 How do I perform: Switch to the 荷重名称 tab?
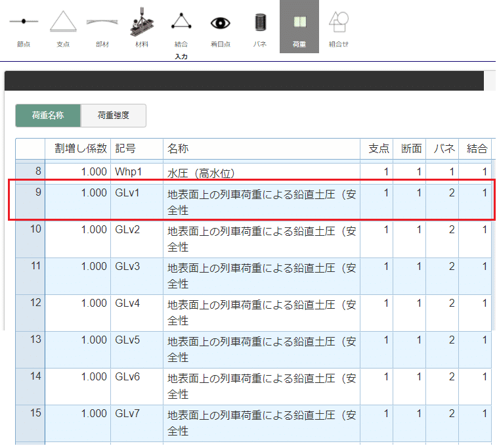click(x=48, y=116)
